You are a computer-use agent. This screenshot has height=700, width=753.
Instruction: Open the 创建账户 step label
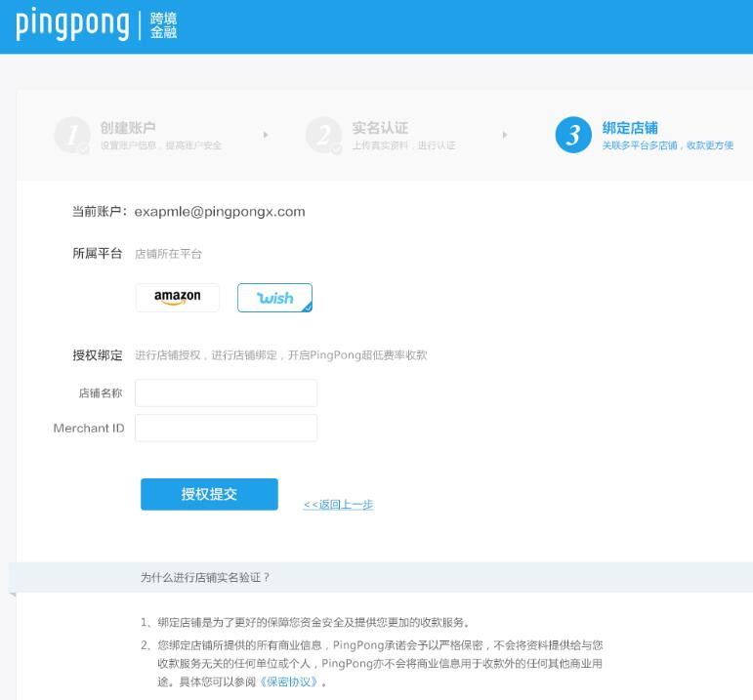128,128
